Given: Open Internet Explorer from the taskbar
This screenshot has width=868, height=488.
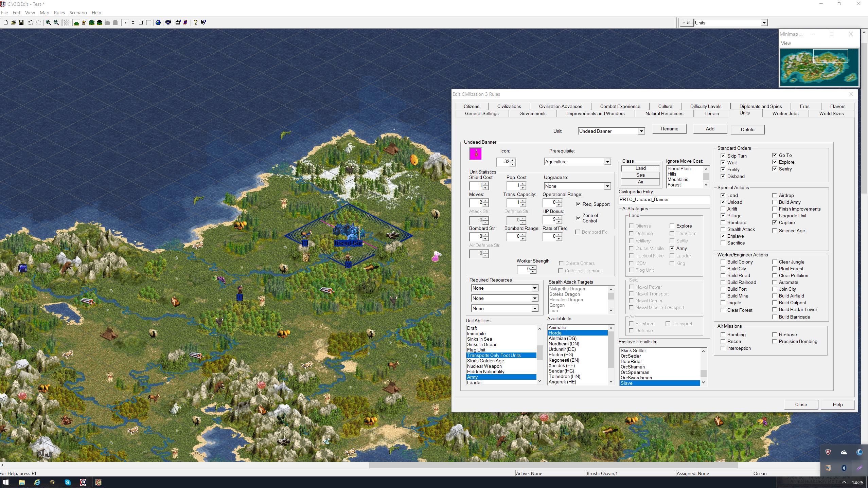Looking at the screenshot, I should (x=37, y=482).
